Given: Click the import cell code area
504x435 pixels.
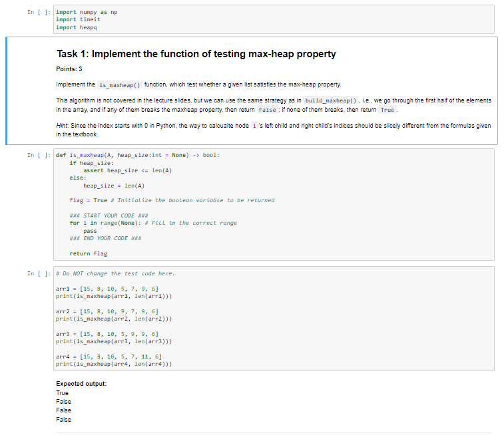Looking at the screenshot, I should (274, 19).
